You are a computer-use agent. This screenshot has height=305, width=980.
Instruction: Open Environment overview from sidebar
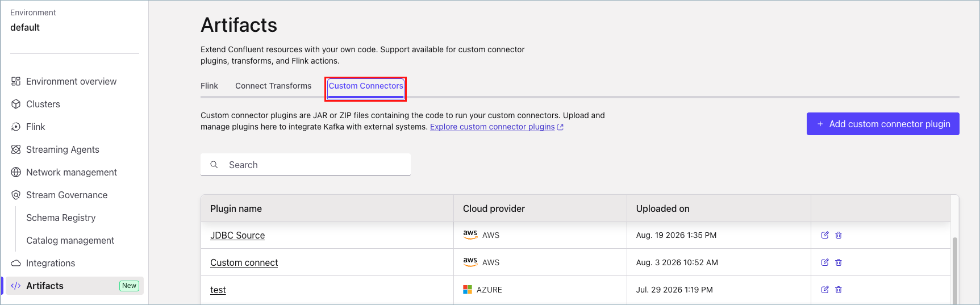coord(71,81)
